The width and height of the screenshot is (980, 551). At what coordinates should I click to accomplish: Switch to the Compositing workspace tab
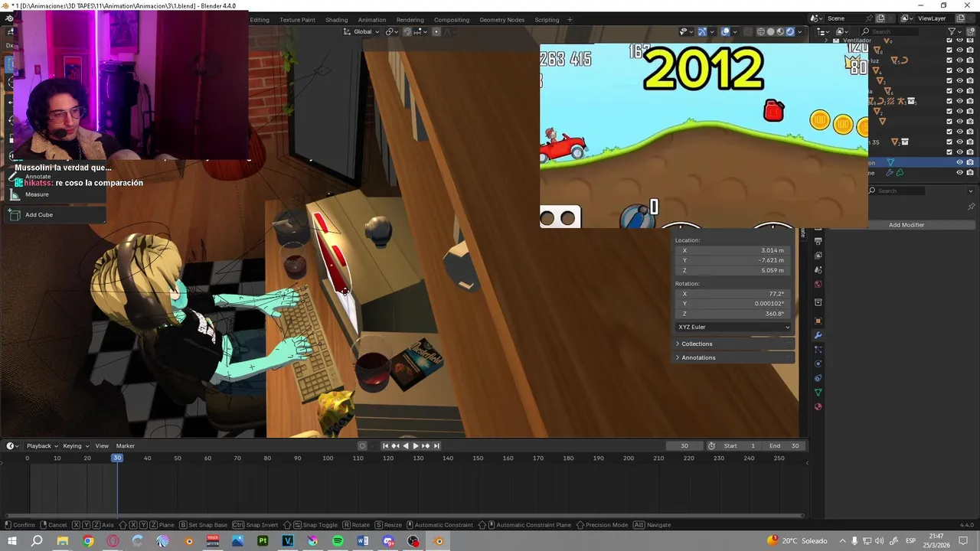452,20
